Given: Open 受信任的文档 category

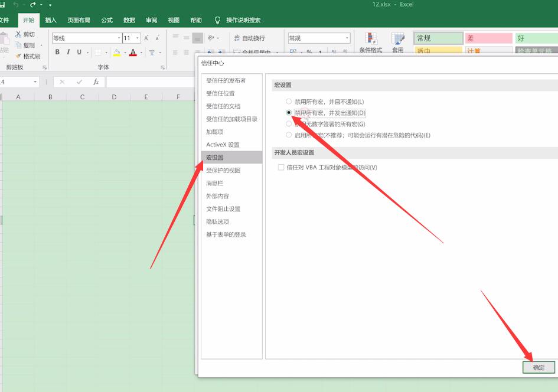Looking at the screenshot, I should pos(231,106).
